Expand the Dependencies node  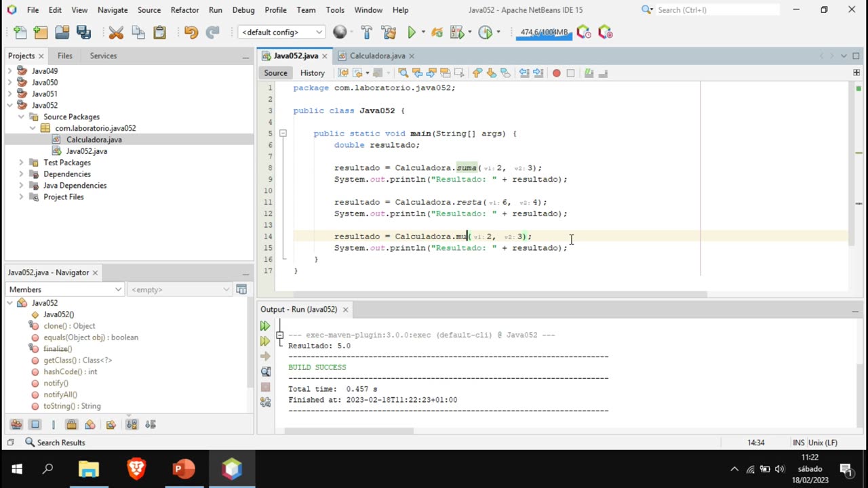click(21, 174)
